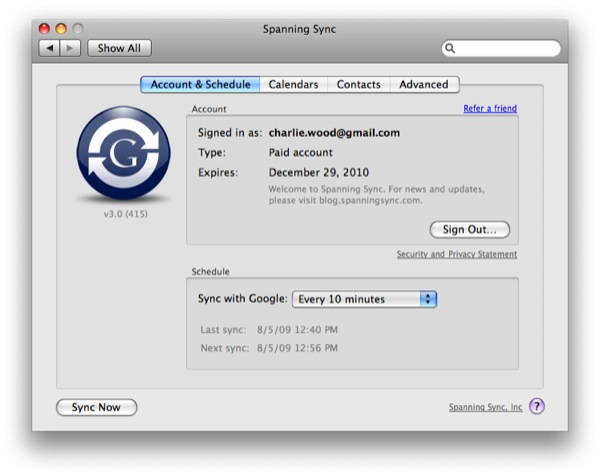Screen dimensions: 600x475
Task: Show All preference panes
Action: pos(119,48)
